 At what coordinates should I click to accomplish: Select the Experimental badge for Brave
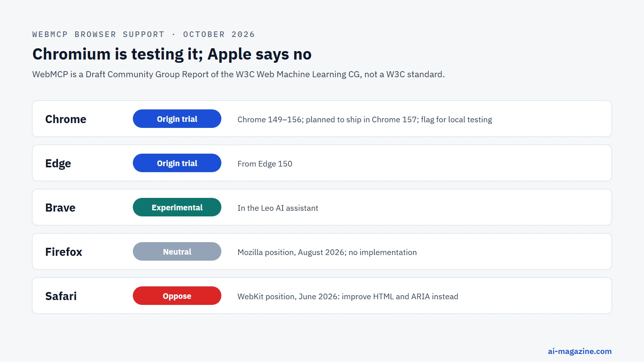pos(177,207)
